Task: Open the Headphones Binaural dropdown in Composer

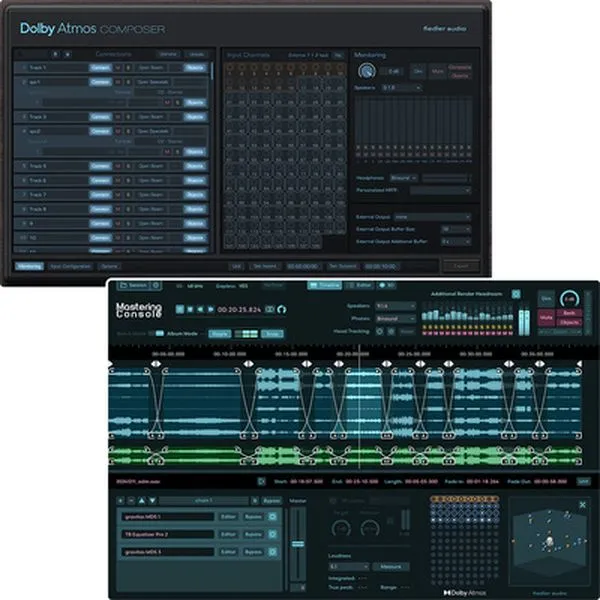Action: click(x=403, y=178)
